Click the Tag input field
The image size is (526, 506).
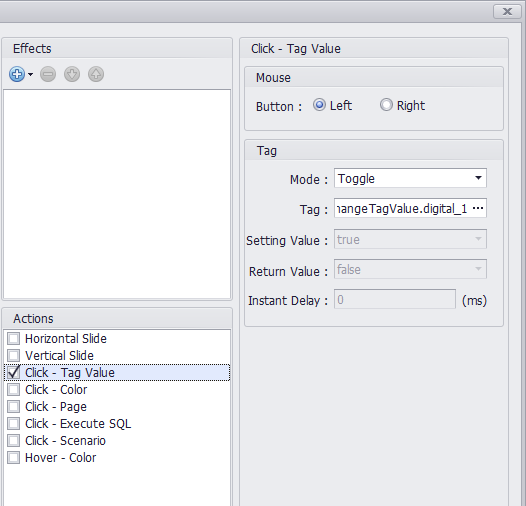click(x=402, y=208)
